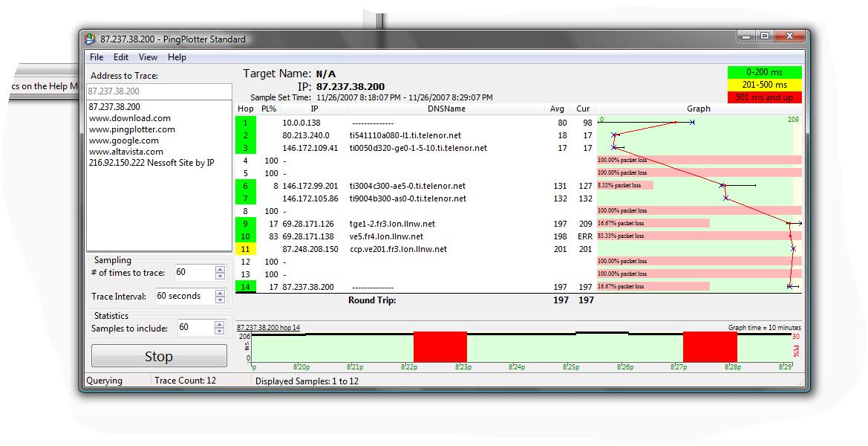
Task: Decrease Trace Interval with down arrow
Action: [x=221, y=300]
